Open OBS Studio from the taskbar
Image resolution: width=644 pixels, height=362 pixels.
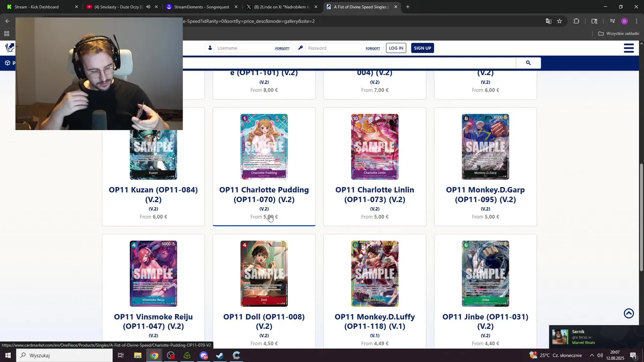point(171,355)
